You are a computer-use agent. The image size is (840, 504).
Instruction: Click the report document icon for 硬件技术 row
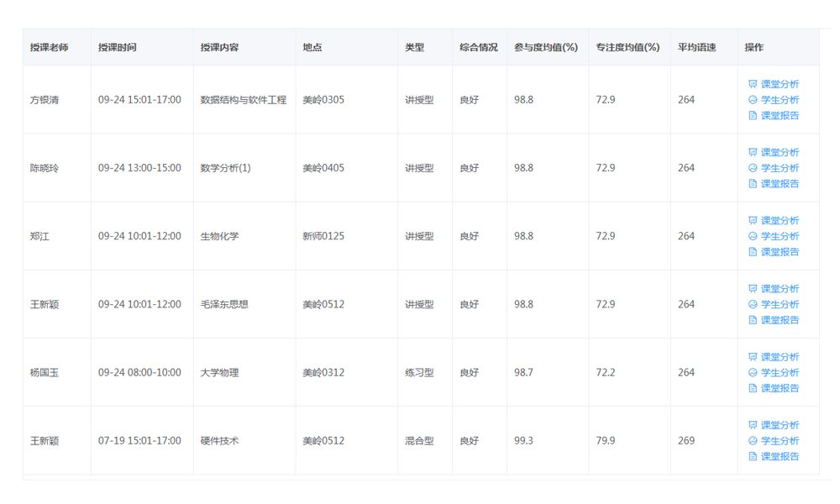tap(752, 456)
